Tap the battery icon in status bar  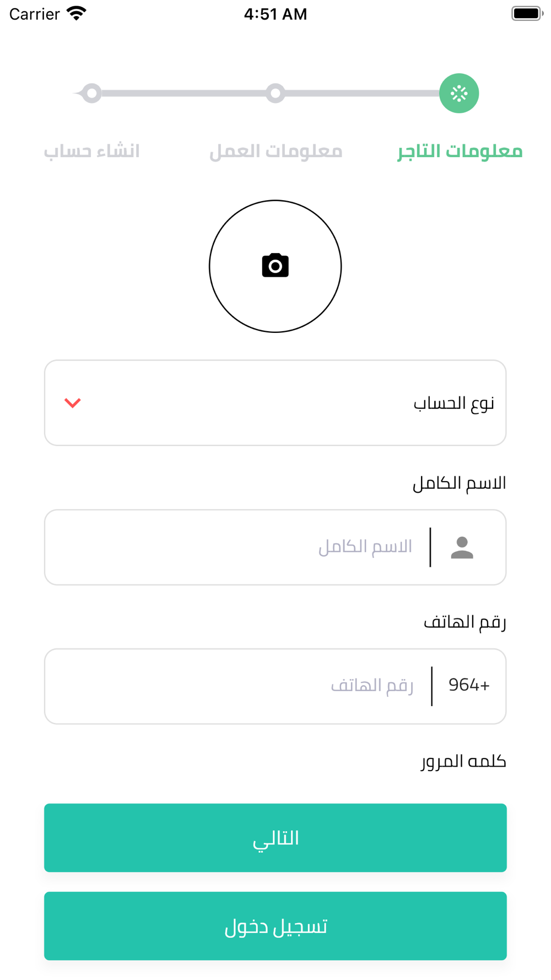[527, 13]
